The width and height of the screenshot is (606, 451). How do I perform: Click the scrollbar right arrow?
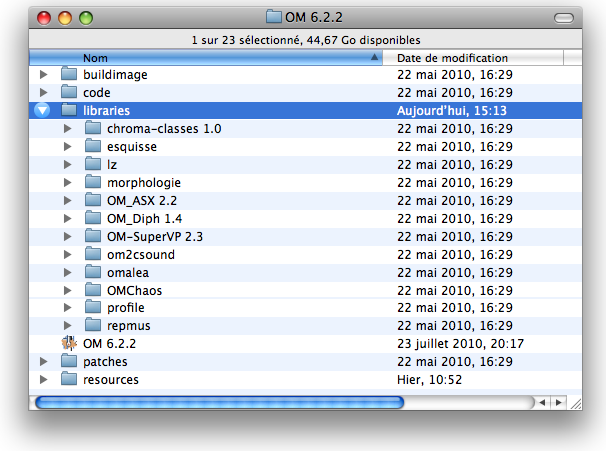(x=559, y=403)
